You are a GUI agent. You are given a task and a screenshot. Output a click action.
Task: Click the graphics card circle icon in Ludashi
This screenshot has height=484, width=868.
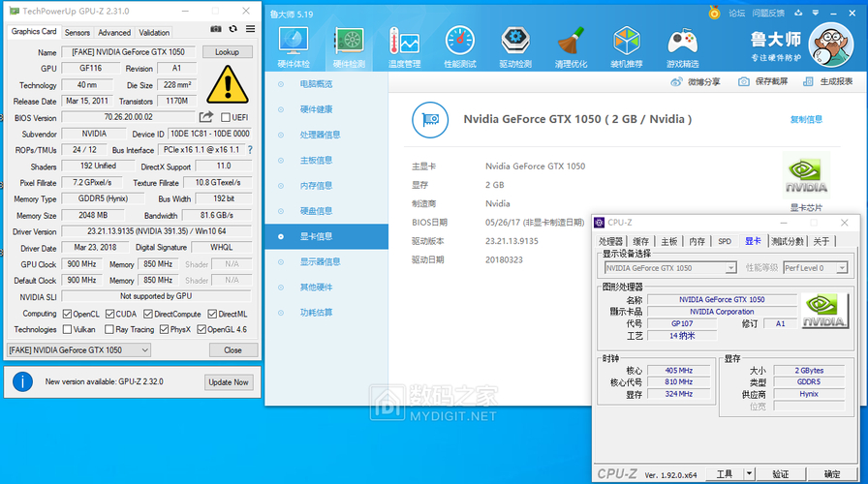point(430,119)
